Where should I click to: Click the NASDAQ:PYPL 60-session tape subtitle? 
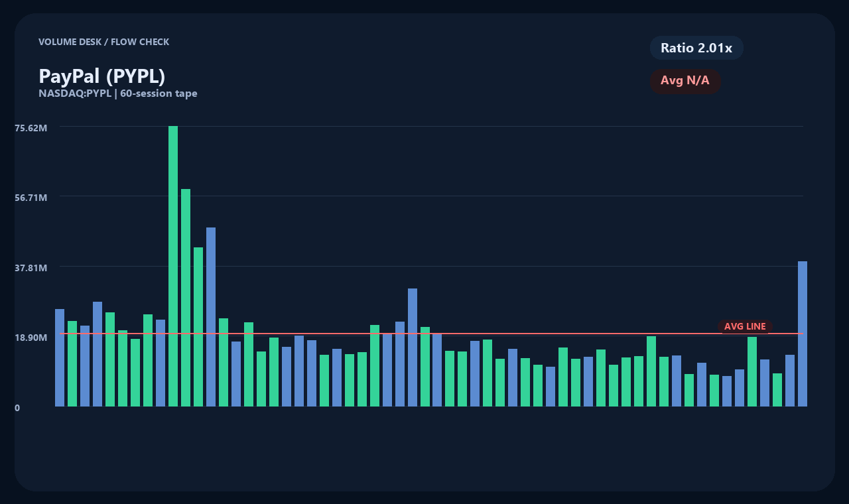pos(118,94)
